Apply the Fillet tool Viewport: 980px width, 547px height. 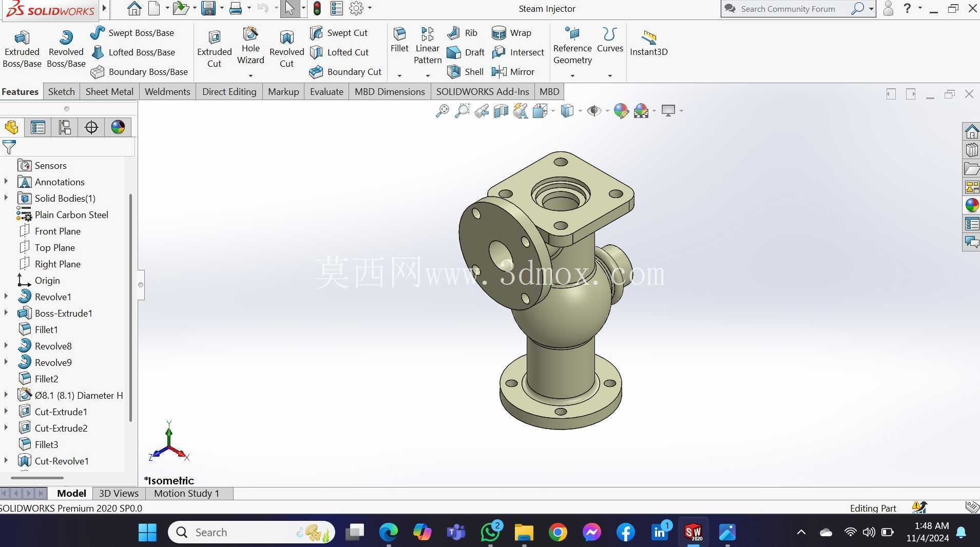coord(399,40)
